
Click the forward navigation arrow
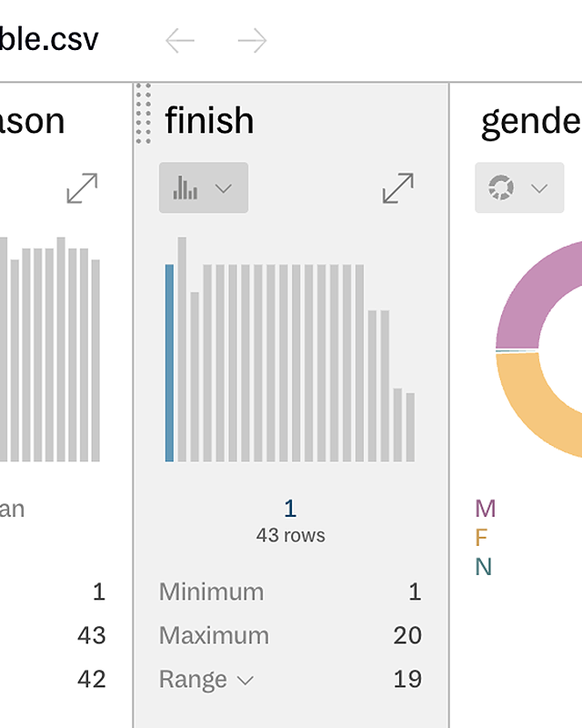tap(252, 39)
